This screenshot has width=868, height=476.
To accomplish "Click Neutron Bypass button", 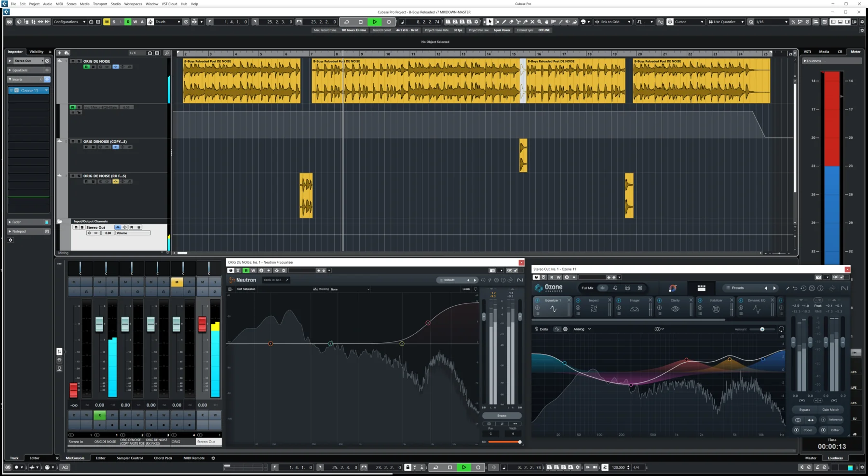I will click(502, 415).
